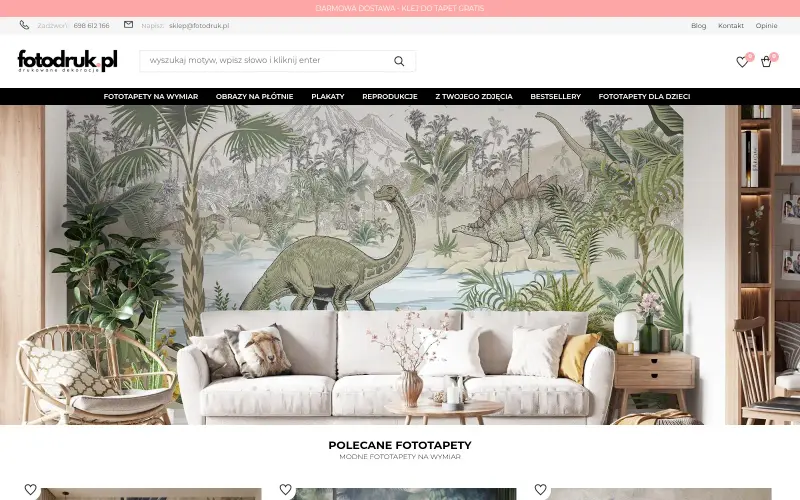Image resolution: width=800 pixels, height=500 pixels.
Task: Click the search magnifier icon
Action: point(399,61)
